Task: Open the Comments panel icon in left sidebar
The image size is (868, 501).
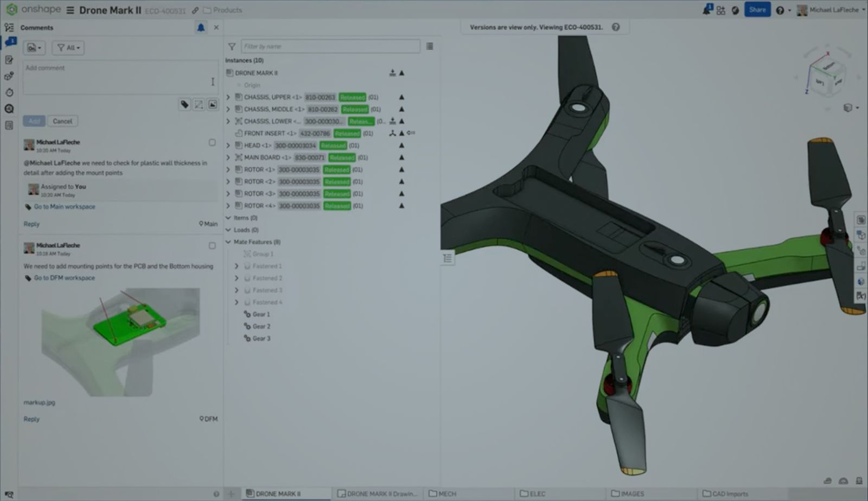Action: coord(9,42)
